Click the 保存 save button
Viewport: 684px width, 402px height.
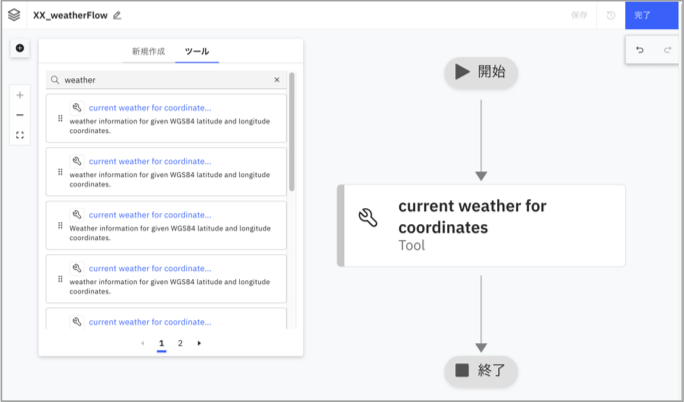tap(579, 15)
